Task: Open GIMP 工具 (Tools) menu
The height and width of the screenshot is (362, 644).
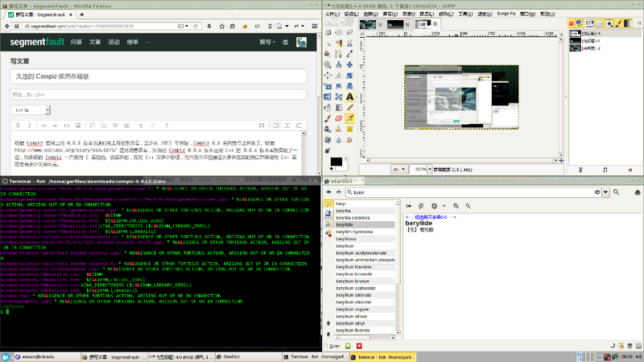Action: (465, 14)
